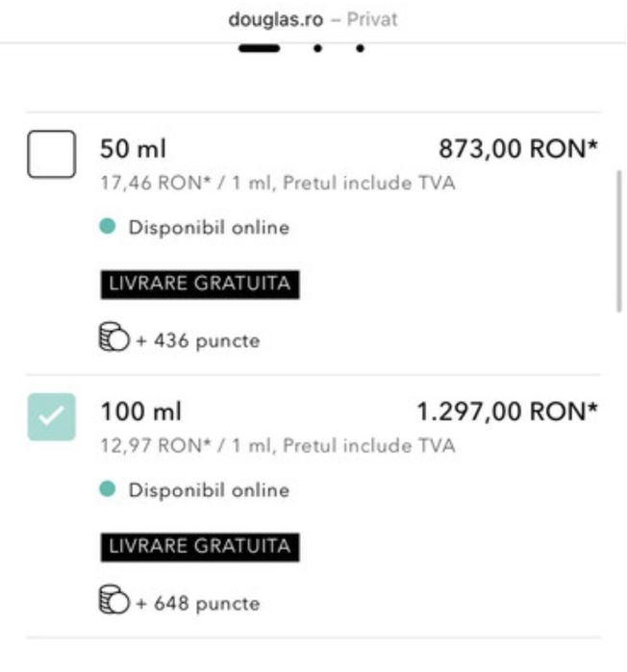Screen dimensions: 628x672
Task: Check the 50 ml size checkbox
Action: click(51, 154)
